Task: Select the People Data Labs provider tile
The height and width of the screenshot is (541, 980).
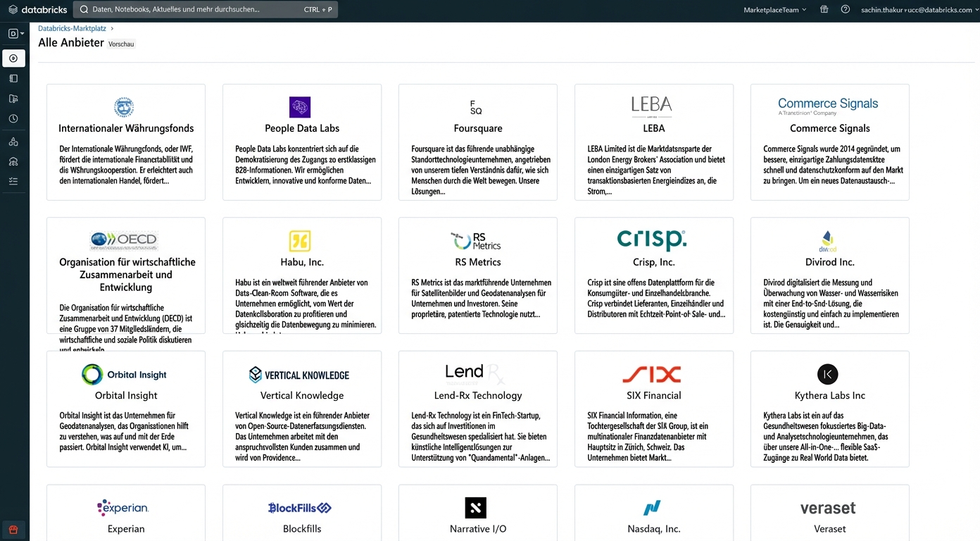Action: click(301, 141)
